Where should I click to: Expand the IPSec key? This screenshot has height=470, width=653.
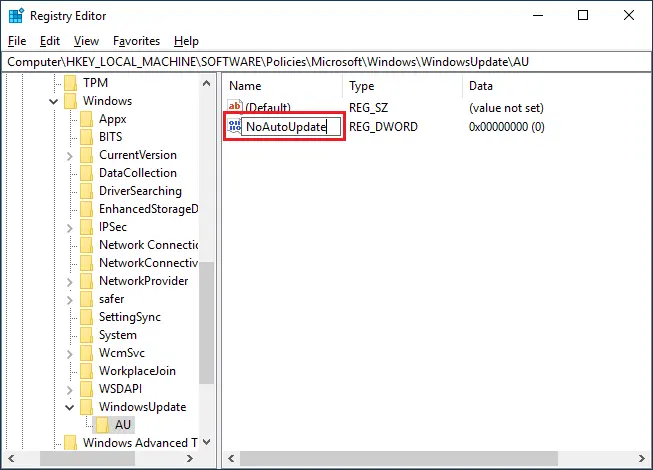pyautogui.click(x=70, y=228)
